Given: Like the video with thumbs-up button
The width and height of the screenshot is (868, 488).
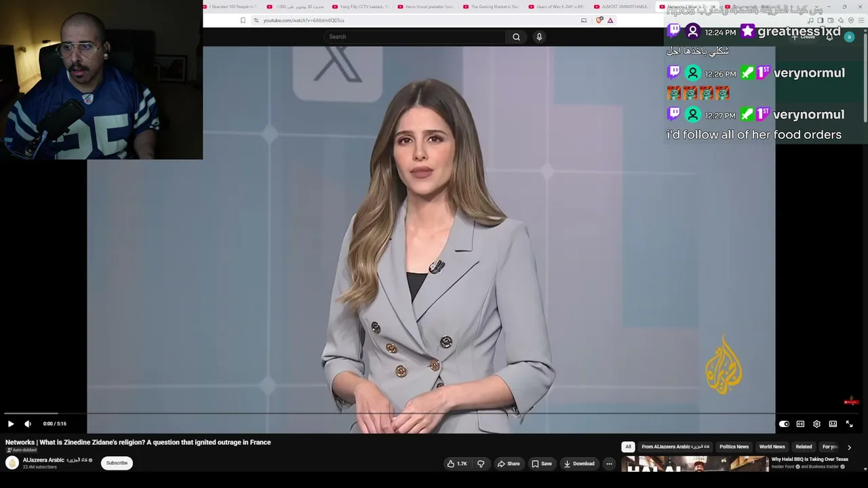Looking at the screenshot, I should (x=456, y=464).
